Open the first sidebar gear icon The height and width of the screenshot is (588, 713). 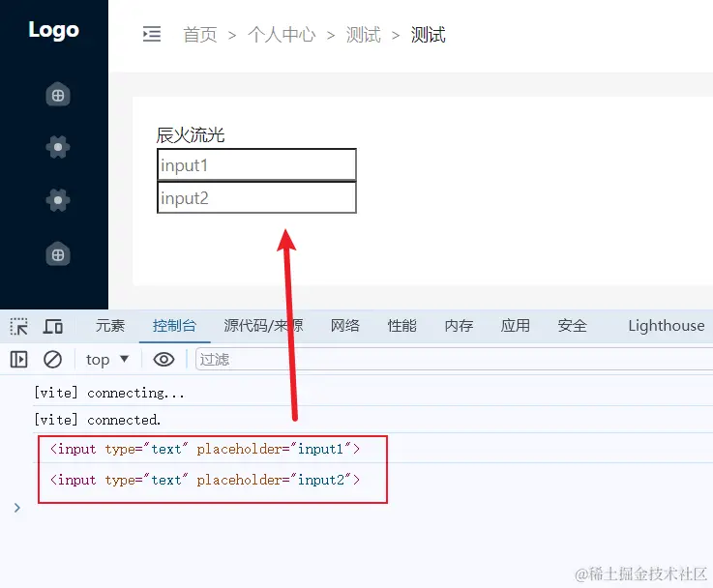[x=58, y=147]
